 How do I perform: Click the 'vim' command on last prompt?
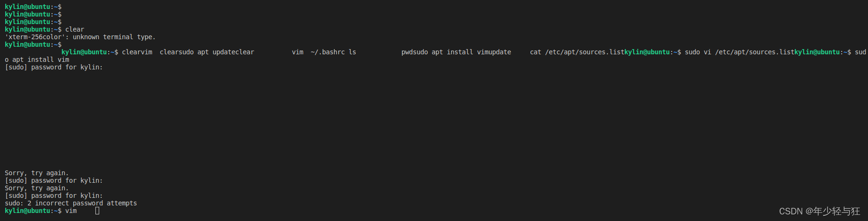71,211
